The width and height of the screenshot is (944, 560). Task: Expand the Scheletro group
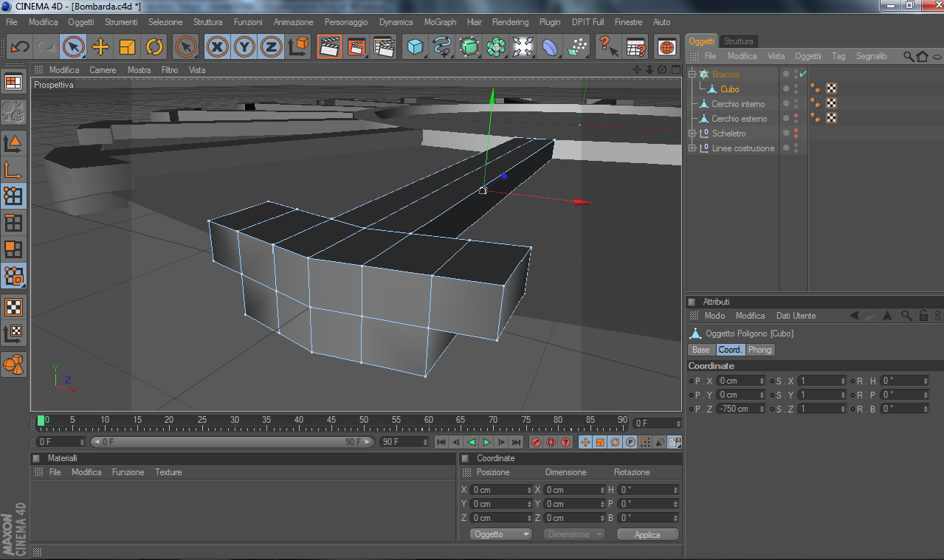click(x=692, y=134)
